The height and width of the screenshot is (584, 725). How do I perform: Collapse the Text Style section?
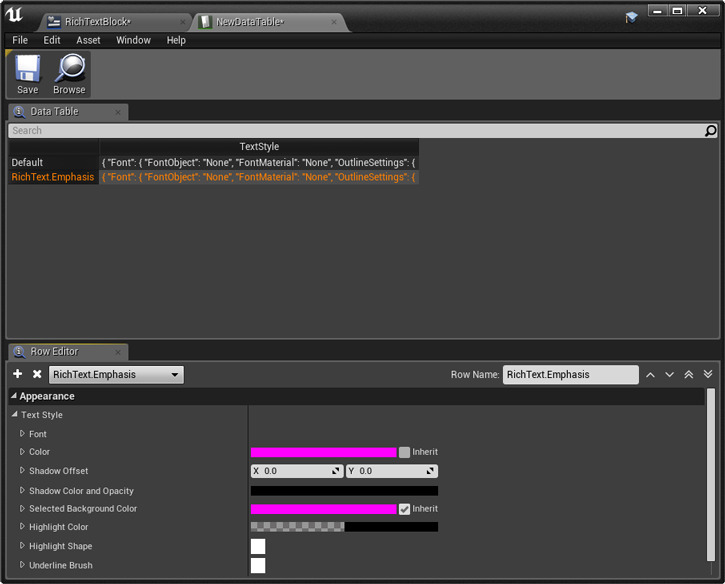click(14, 415)
